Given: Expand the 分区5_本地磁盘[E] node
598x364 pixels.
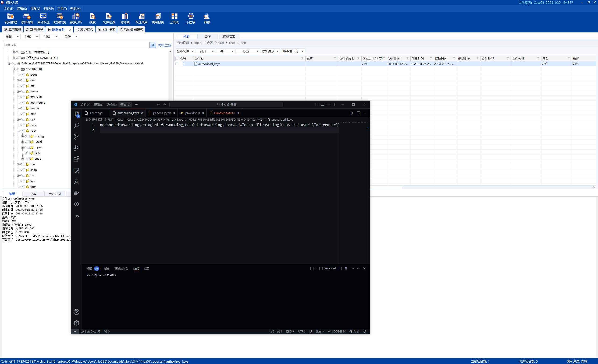Looking at the screenshot, I should [14, 52].
